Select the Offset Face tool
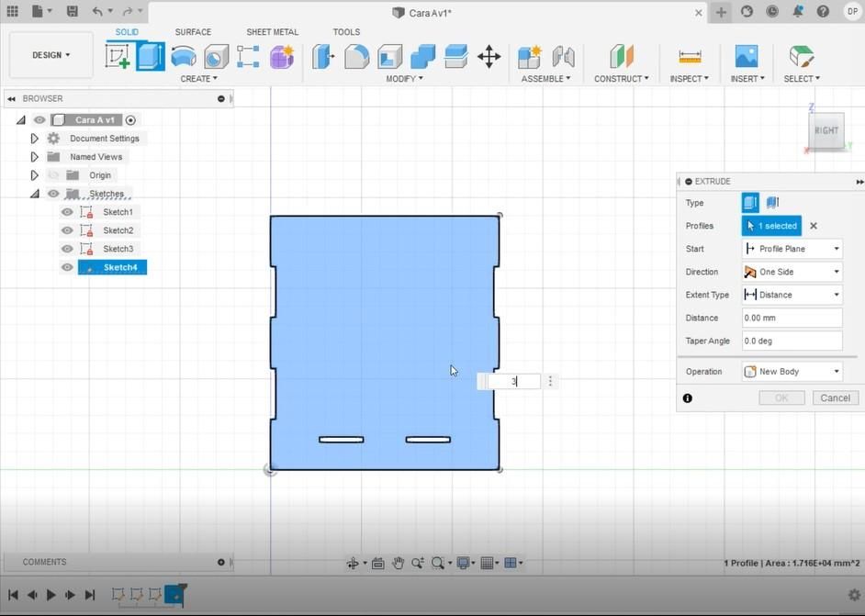 click(455, 57)
